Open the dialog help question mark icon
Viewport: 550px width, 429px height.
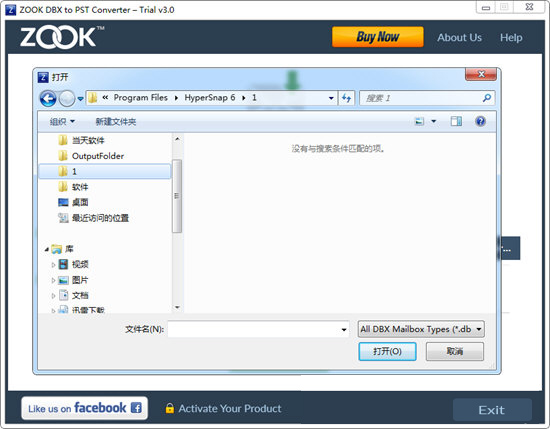(480, 121)
